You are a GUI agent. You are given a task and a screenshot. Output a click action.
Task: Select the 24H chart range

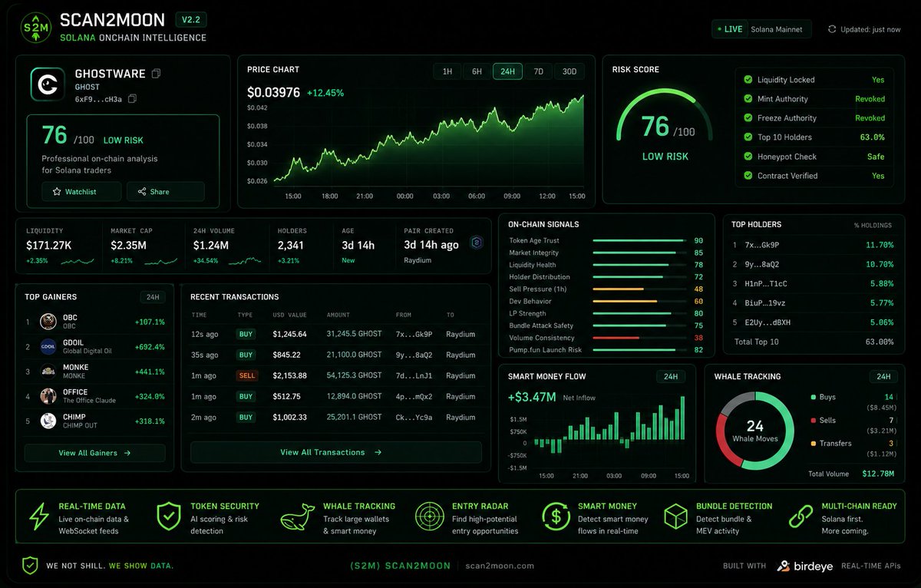click(x=507, y=71)
